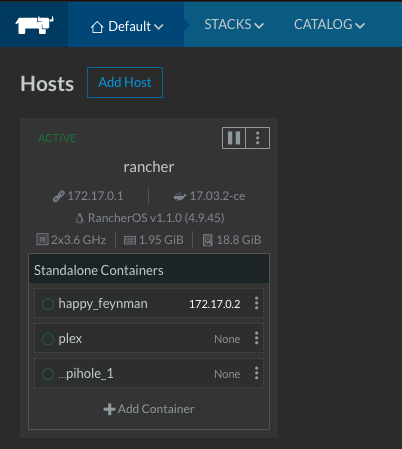Click the Add Host button
This screenshot has height=449, width=402.
[x=125, y=82]
